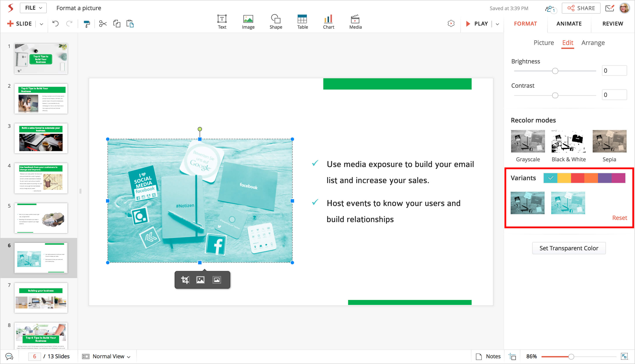Insert a Shape
Screen dimensions: 635x364
point(276,22)
